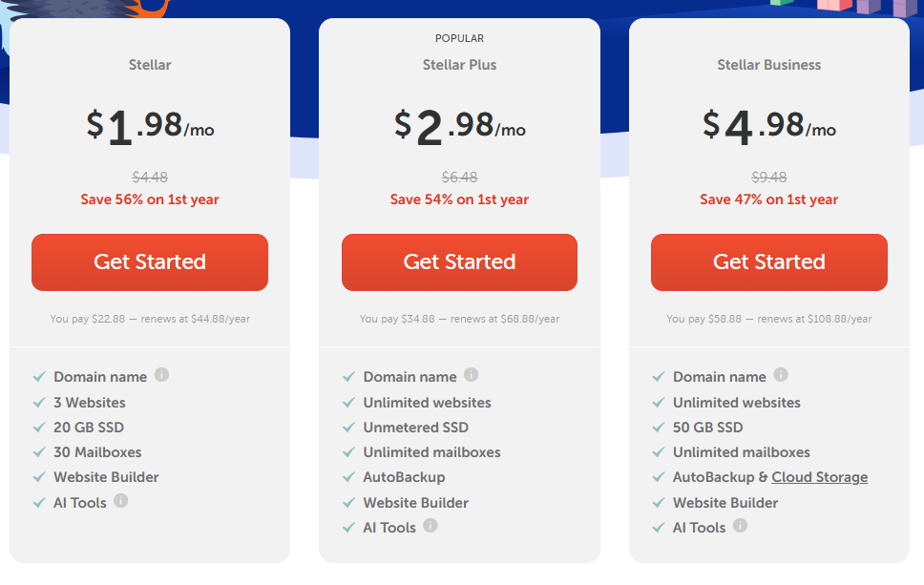This screenshot has height=585, width=924.
Task: Click info icon beside Stellar Domain name
Action: [161, 375]
